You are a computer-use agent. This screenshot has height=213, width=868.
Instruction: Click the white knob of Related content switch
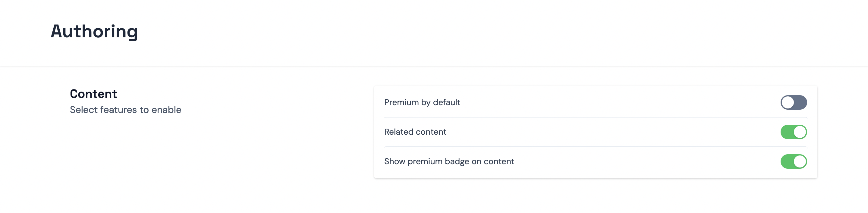[800, 132]
